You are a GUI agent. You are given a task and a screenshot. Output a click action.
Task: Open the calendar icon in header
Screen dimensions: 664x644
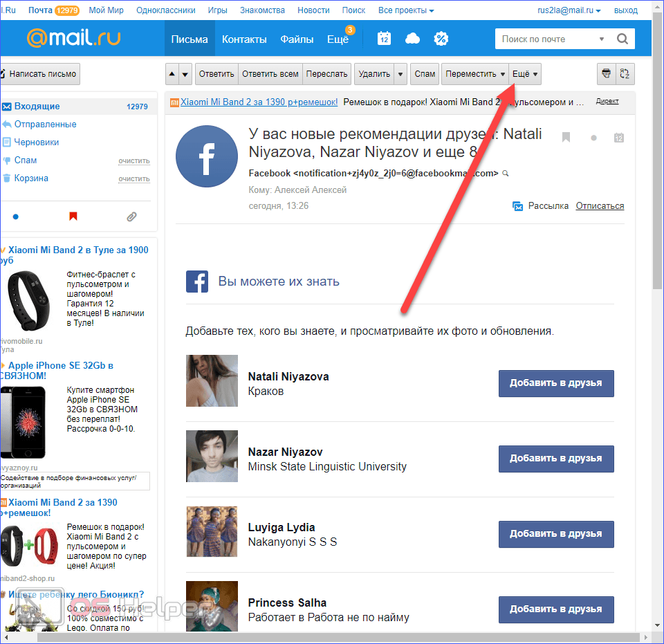point(384,39)
